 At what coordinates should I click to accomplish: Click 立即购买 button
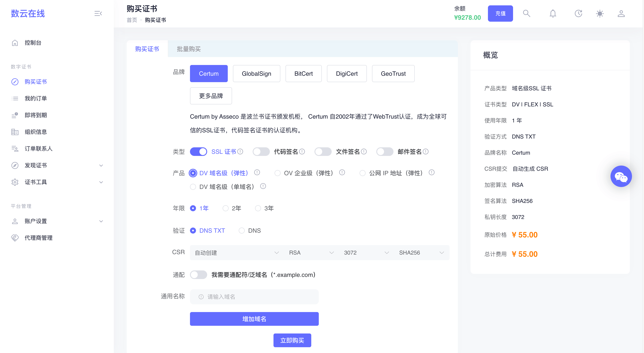point(292,340)
